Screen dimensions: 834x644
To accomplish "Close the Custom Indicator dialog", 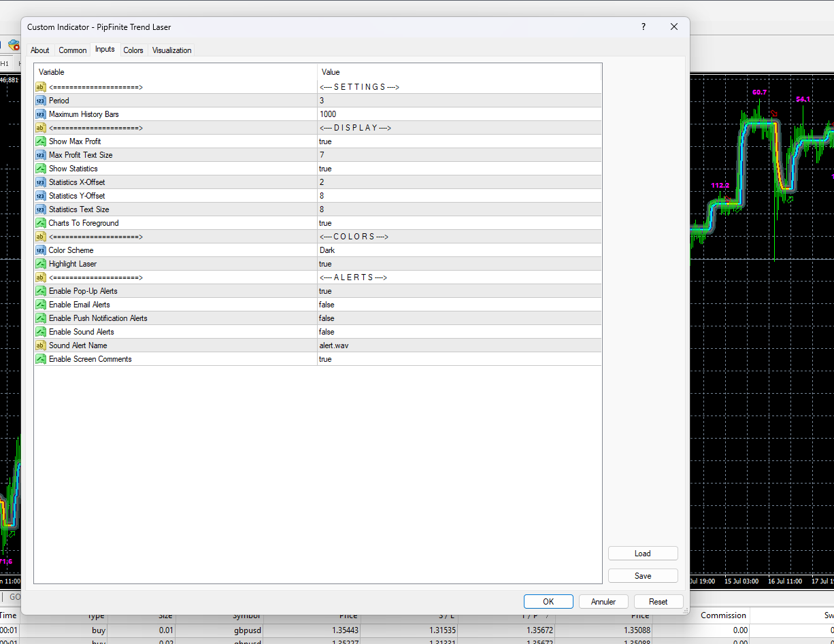I will click(x=674, y=27).
